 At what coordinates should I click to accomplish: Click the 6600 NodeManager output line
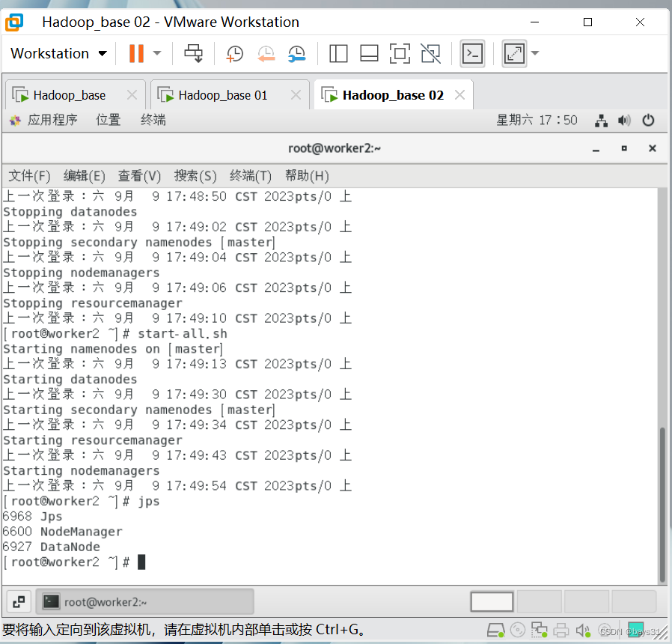coord(63,532)
